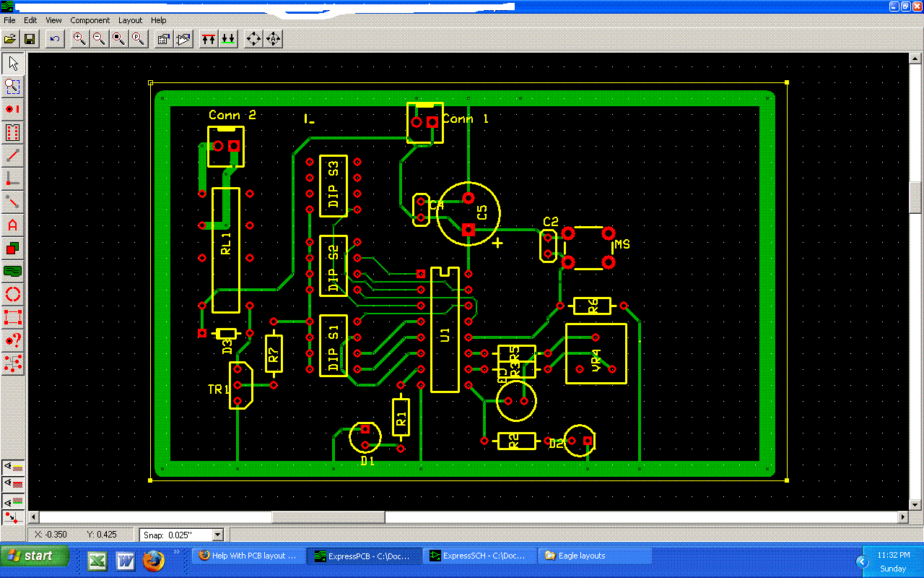This screenshot has width=924, height=578.
Task: Expand hidden system tray icons
Action: click(x=861, y=561)
